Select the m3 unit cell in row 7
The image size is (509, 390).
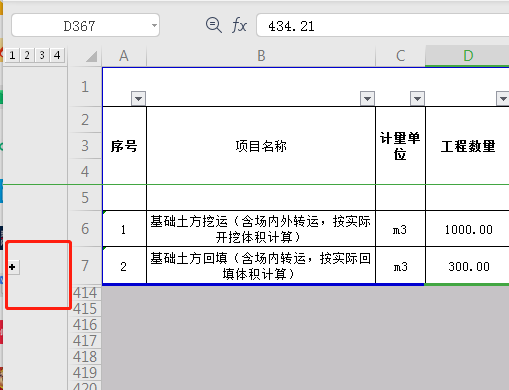(x=400, y=266)
